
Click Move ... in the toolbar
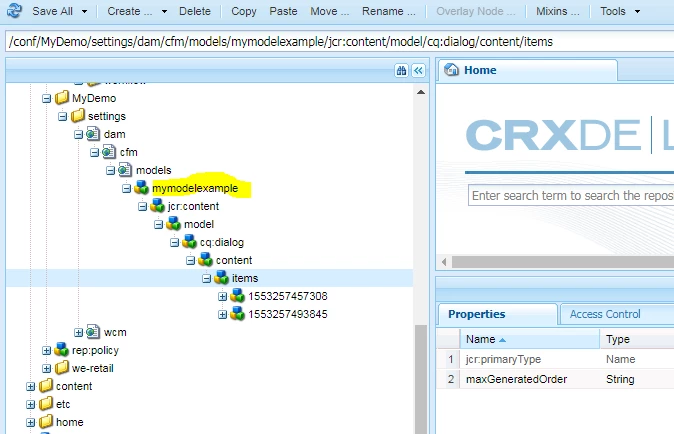[330, 11]
